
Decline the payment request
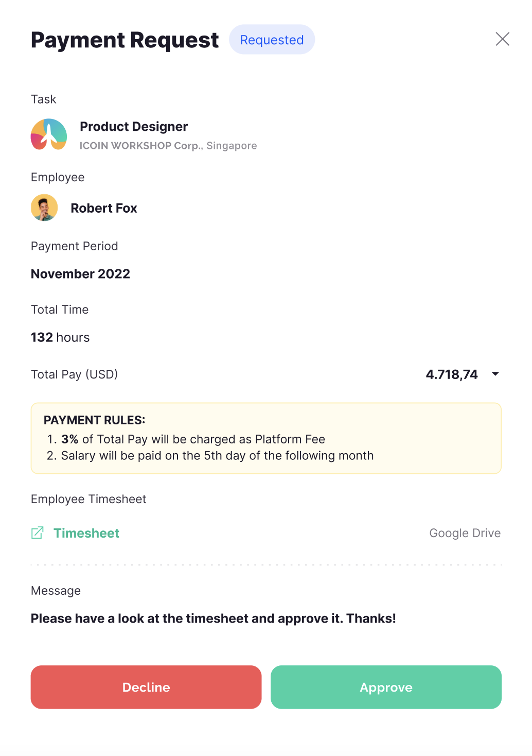click(x=146, y=687)
